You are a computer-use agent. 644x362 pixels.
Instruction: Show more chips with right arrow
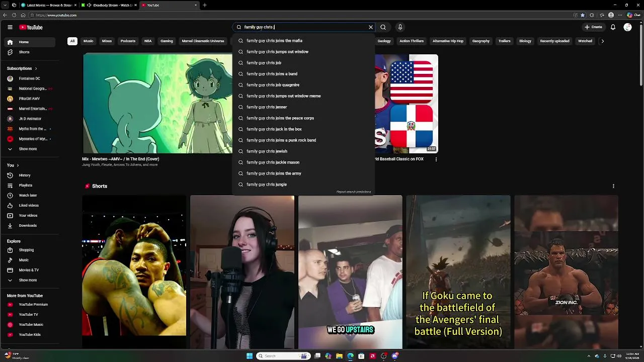(x=602, y=41)
